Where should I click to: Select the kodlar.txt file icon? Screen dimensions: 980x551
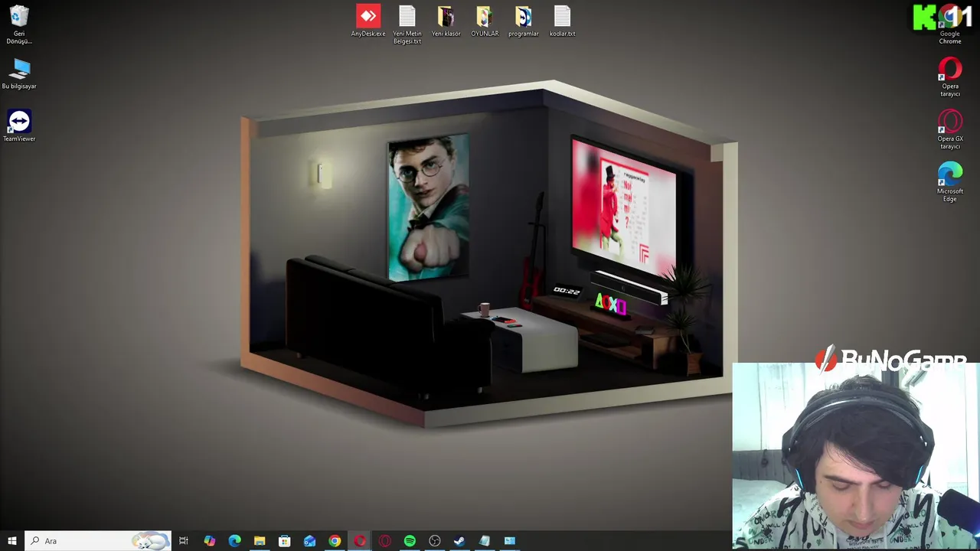pos(562,21)
